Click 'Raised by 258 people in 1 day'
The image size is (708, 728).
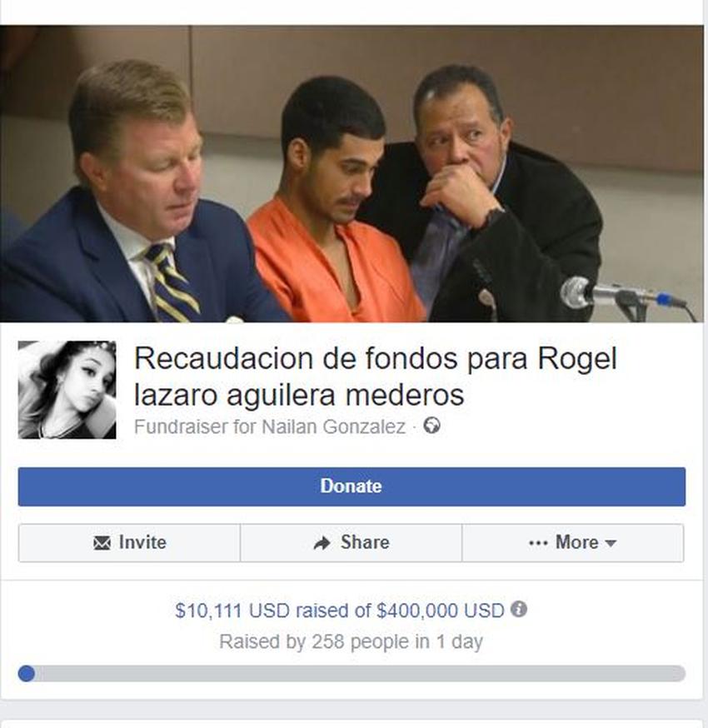[x=351, y=641]
